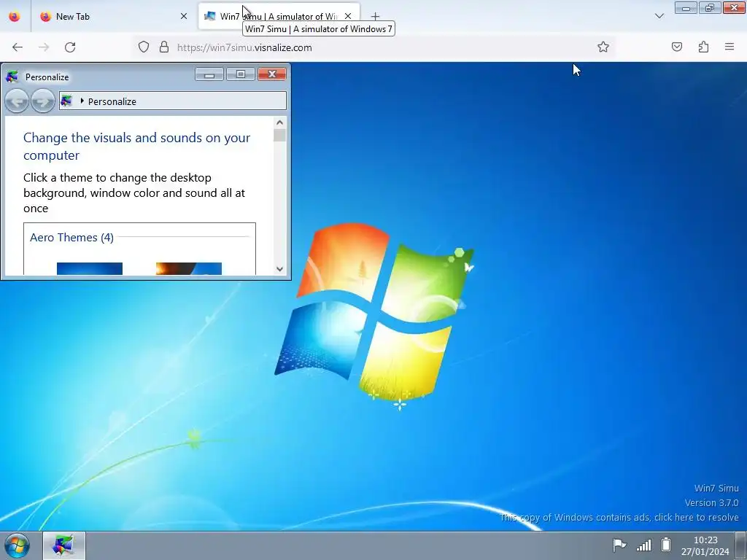Click the Personalize window forward navigation button

(43, 101)
